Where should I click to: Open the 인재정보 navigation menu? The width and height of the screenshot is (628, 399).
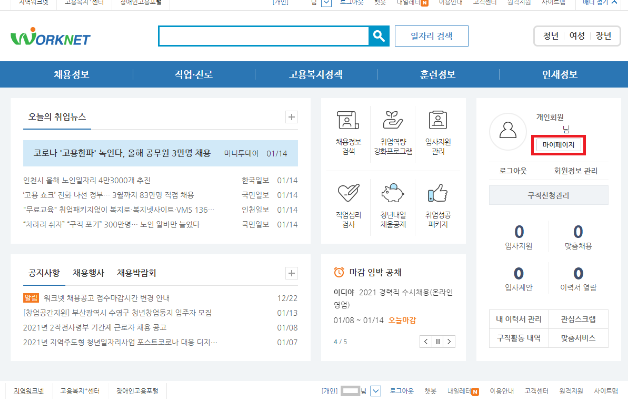point(560,75)
